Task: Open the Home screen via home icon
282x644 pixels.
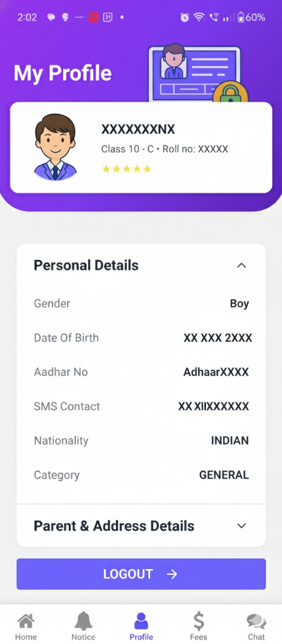Action: pos(26,619)
